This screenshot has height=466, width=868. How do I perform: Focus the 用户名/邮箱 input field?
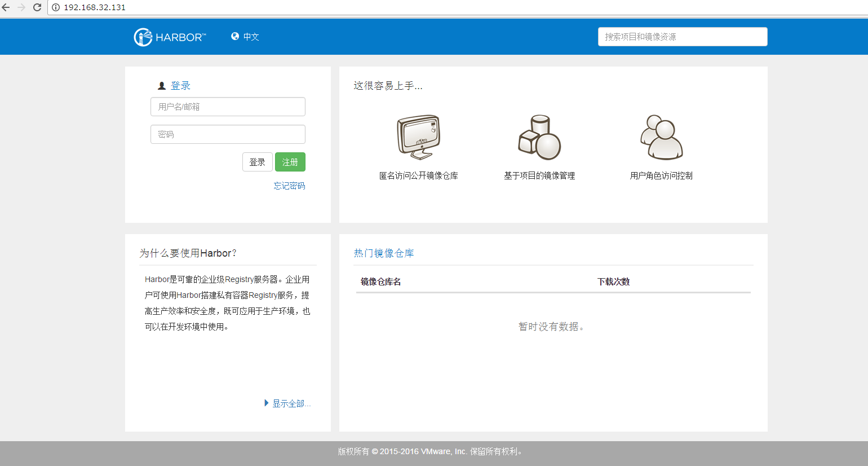coord(228,107)
